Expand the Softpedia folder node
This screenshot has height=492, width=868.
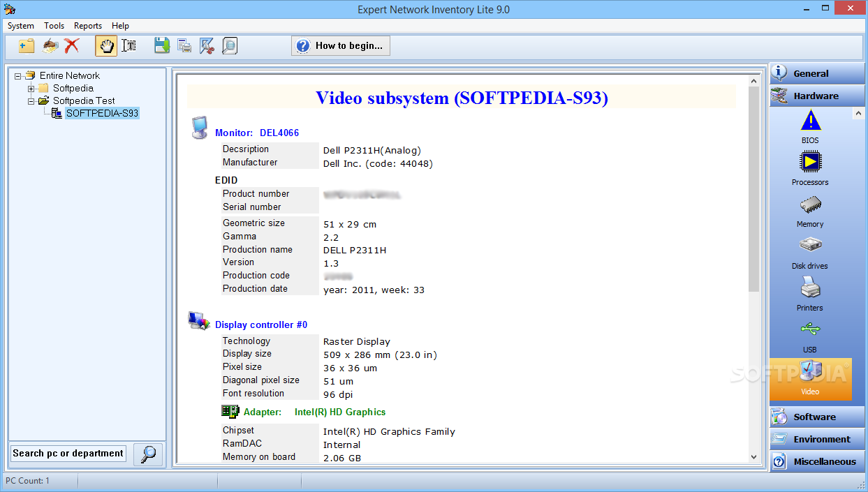tap(31, 89)
